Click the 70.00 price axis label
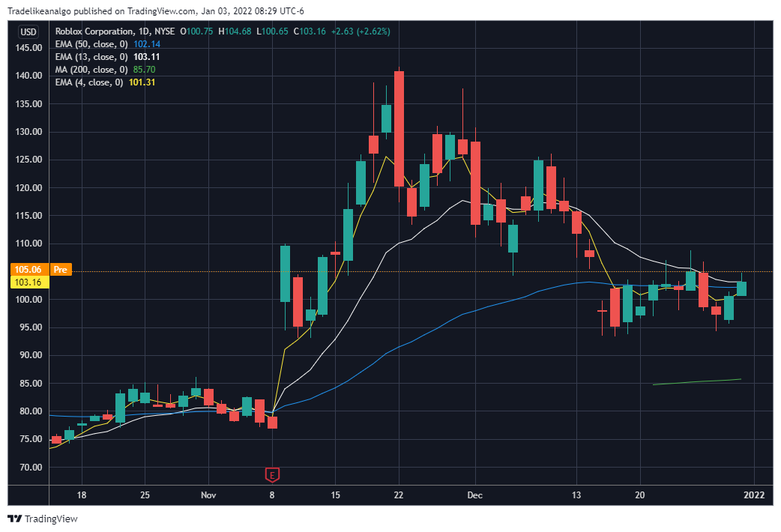 (x=31, y=468)
